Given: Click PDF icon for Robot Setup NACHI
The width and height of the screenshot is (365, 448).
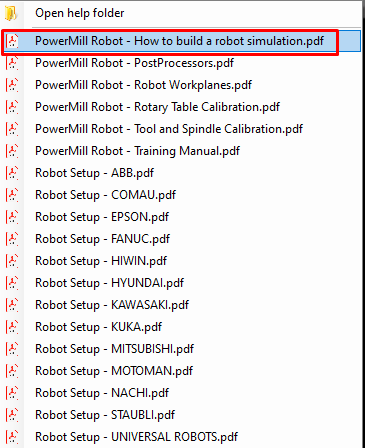Looking at the screenshot, I should click(x=12, y=393).
